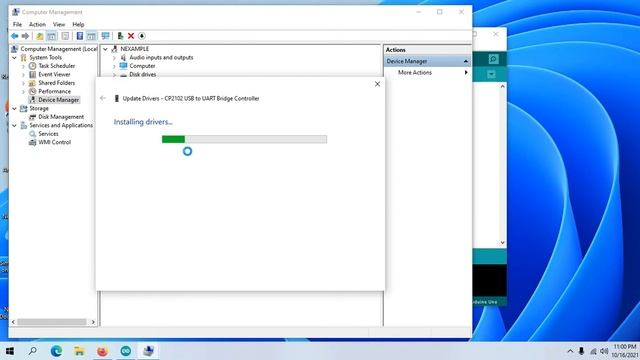Expand the Task Scheduler node arrow
Screen dimensions: 640x360
23,66
